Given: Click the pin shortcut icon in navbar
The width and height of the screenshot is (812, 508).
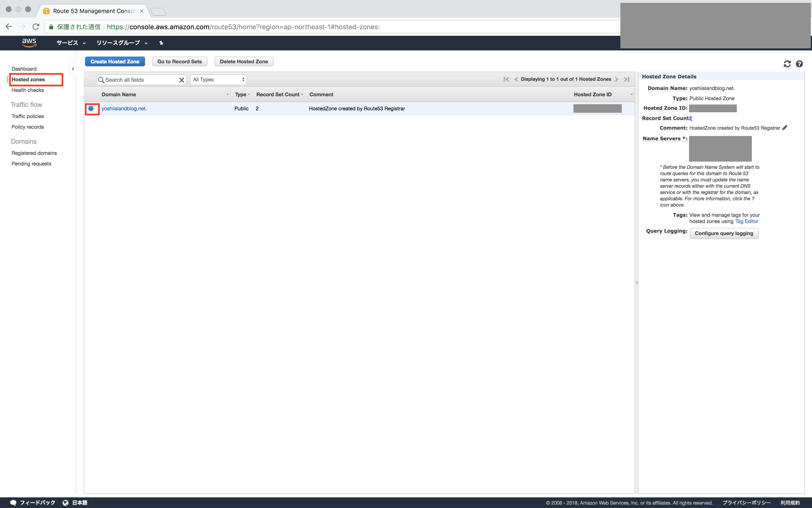Looking at the screenshot, I should (161, 43).
